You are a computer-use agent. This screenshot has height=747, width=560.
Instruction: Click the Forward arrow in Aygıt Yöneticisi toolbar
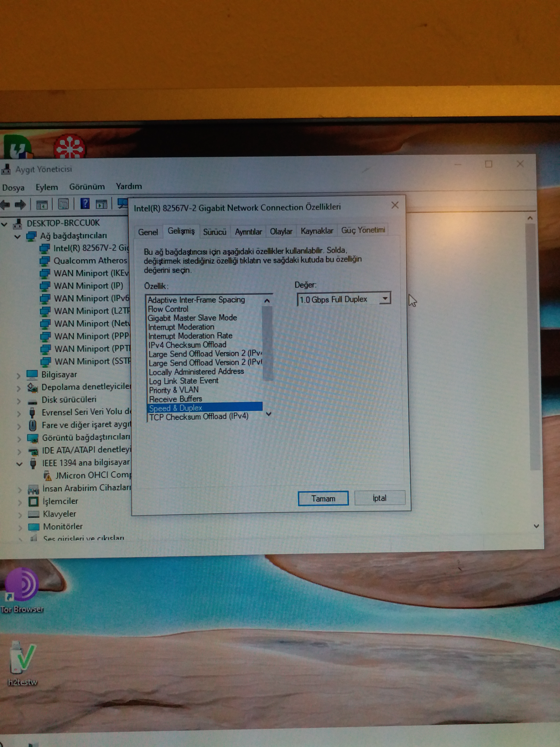(x=20, y=205)
